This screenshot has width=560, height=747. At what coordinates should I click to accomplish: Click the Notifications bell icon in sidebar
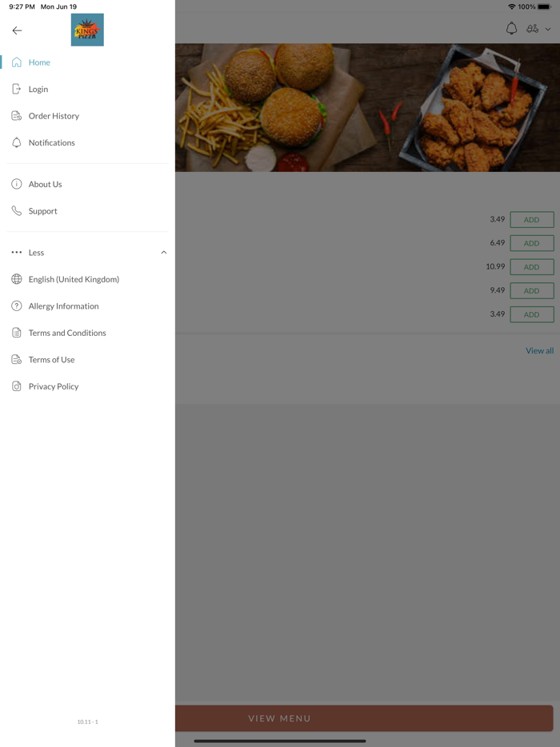17,142
